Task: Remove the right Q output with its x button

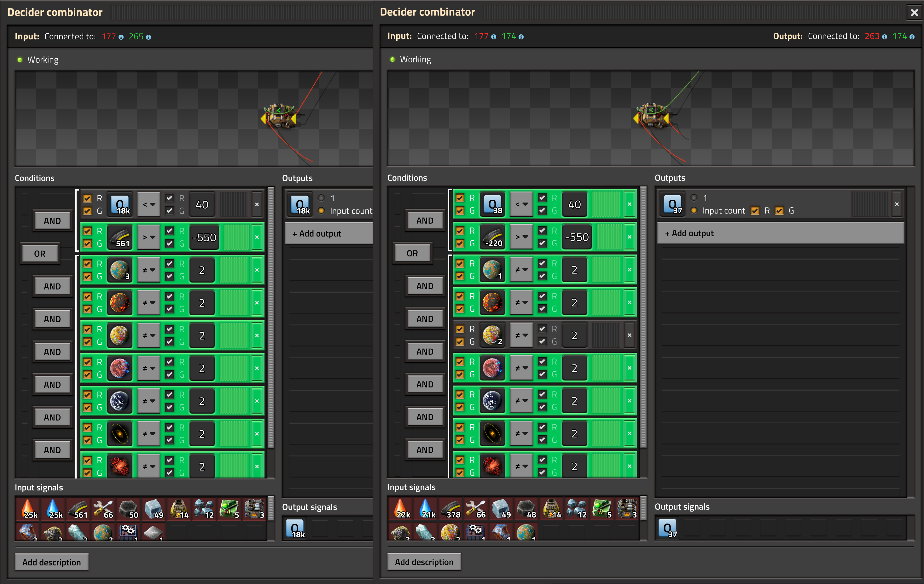Action: point(897,204)
